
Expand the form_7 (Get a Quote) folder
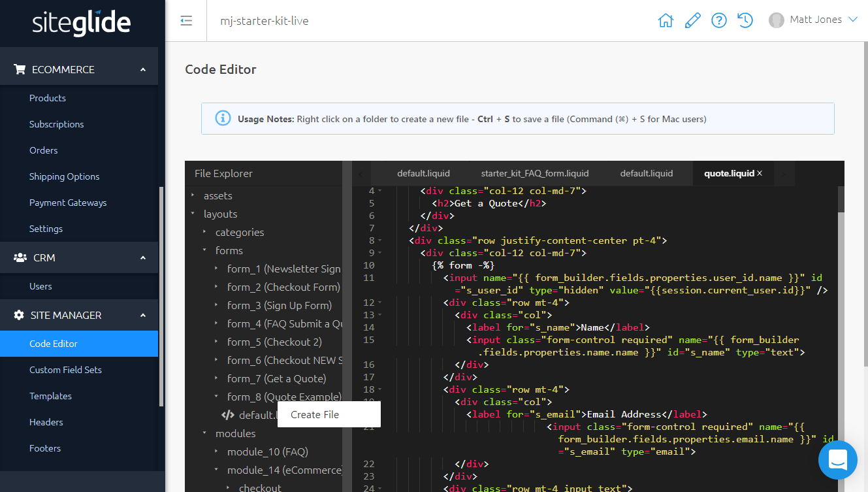tap(276, 378)
